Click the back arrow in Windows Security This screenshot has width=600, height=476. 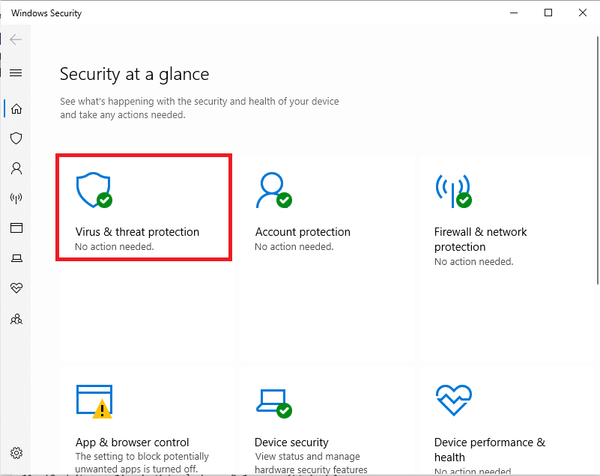[16, 40]
